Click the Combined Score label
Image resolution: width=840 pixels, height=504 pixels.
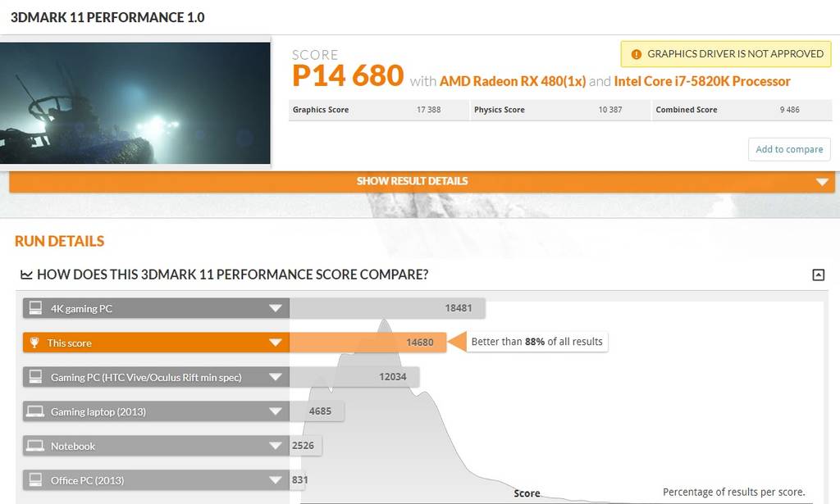tap(687, 110)
